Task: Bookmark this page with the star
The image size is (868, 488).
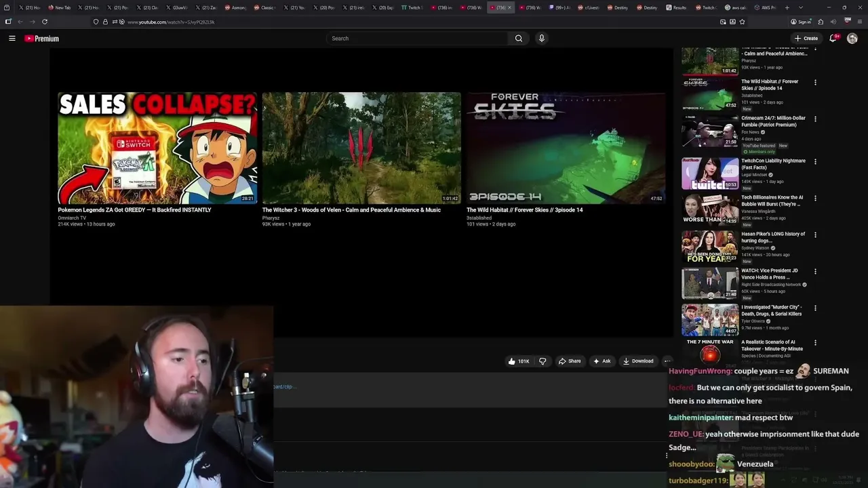Action: click(743, 22)
